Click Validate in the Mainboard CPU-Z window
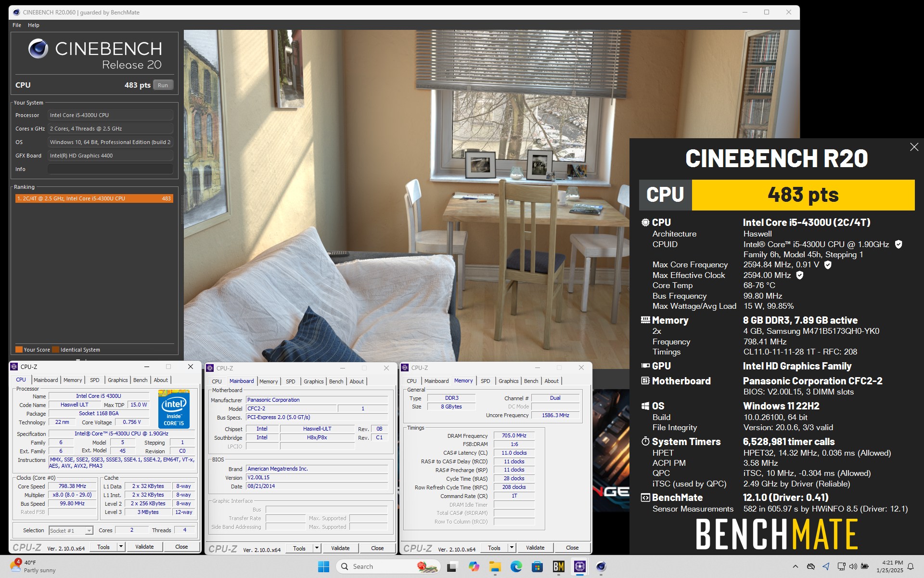Image resolution: width=924 pixels, height=578 pixels. click(x=340, y=548)
